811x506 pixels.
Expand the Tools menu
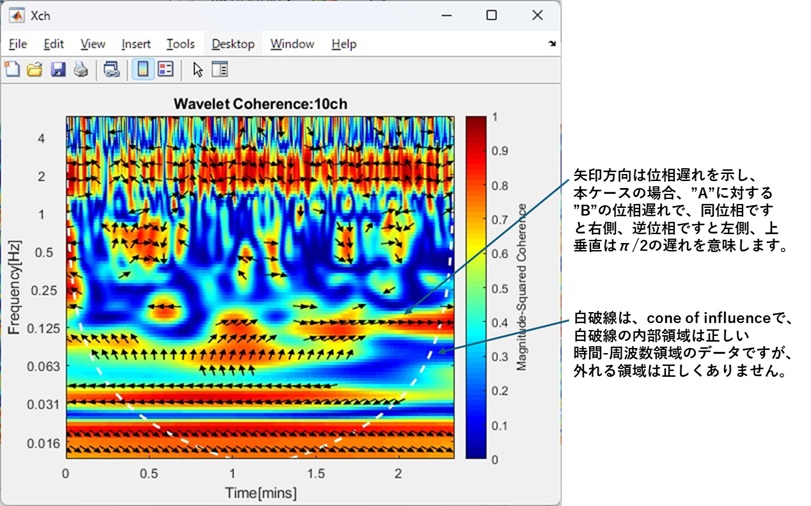180,44
